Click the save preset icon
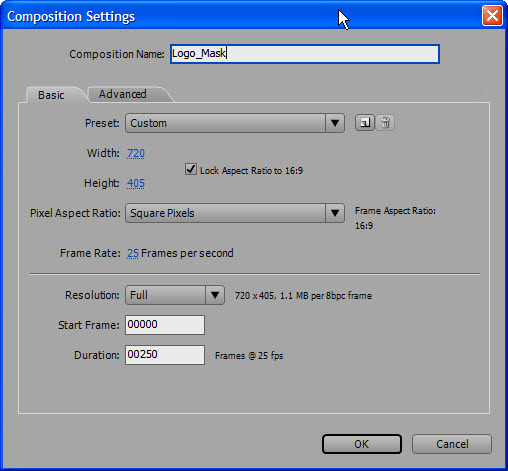 [x=365, y=123]
